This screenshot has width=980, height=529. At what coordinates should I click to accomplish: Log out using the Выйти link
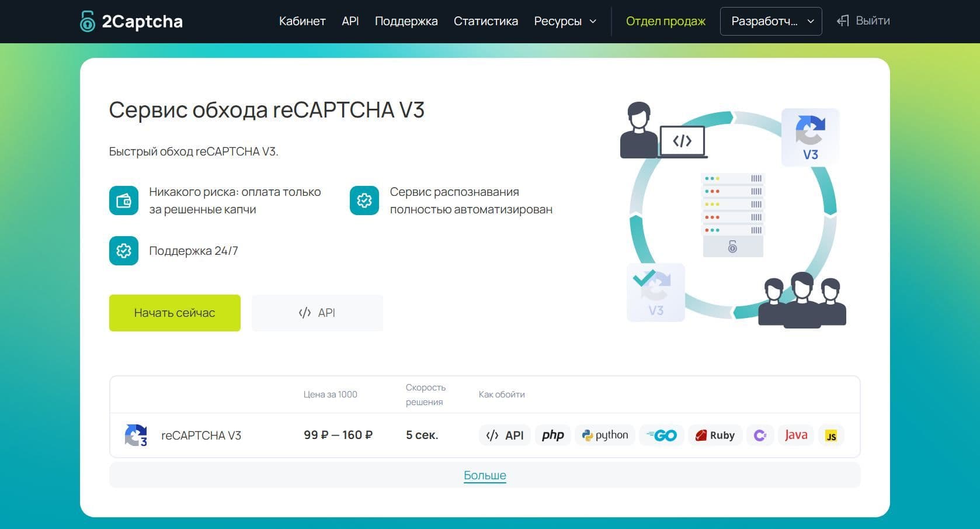click(863, 21)
